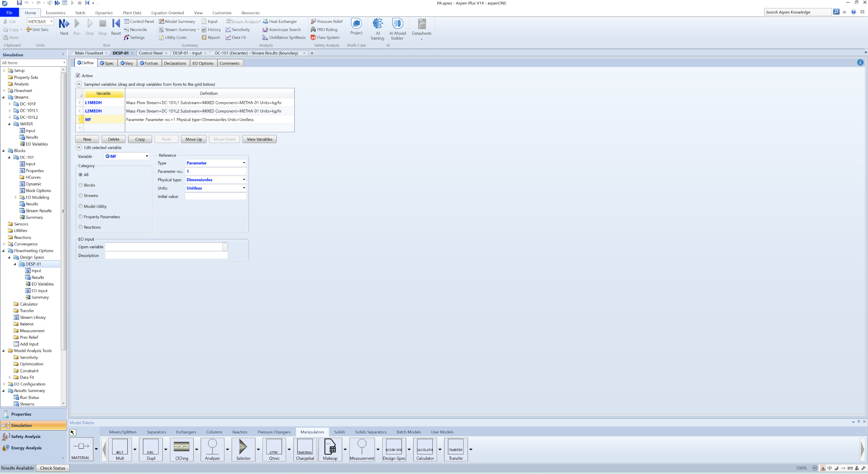The image size is (868, 474).
Task: Switch to the Vary tab
Action: (127, 63)
